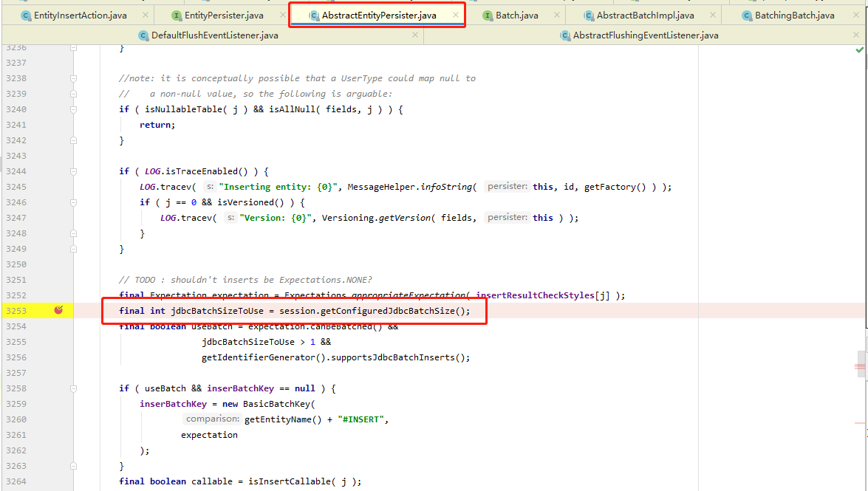Click the 'return;' statement on line 3241
This screenshot has width=868, height=491.
point(157,125)
